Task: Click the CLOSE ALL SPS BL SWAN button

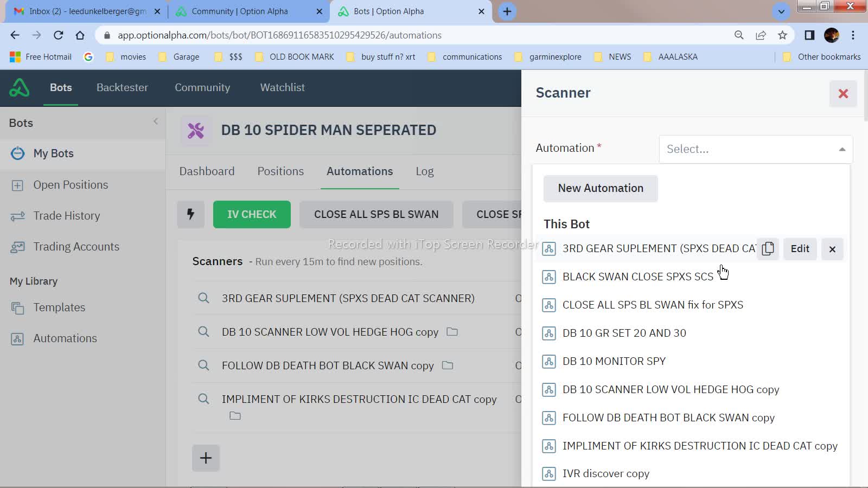Action: click(376, 214)
